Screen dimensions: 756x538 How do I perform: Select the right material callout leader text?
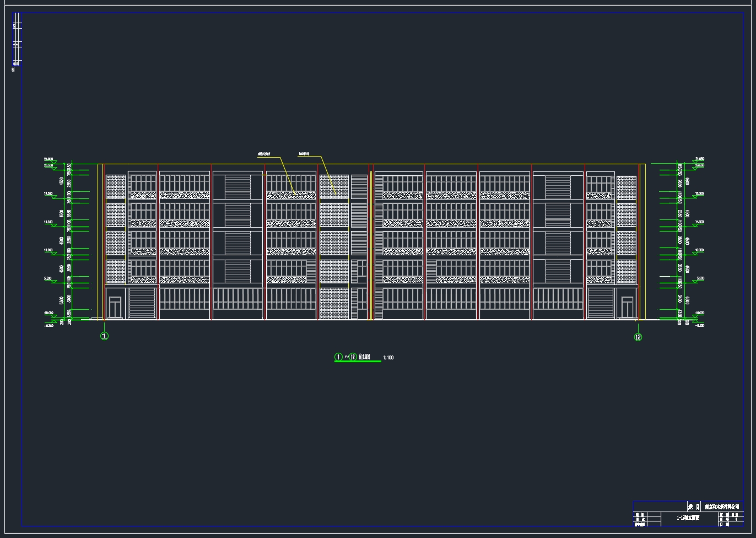304,154
